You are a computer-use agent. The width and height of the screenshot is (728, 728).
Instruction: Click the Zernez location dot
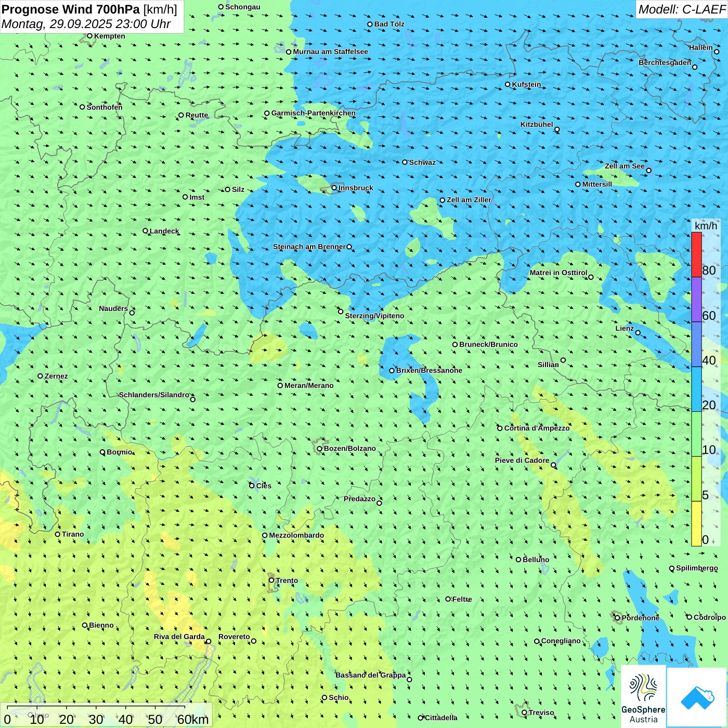coord(40,376)
